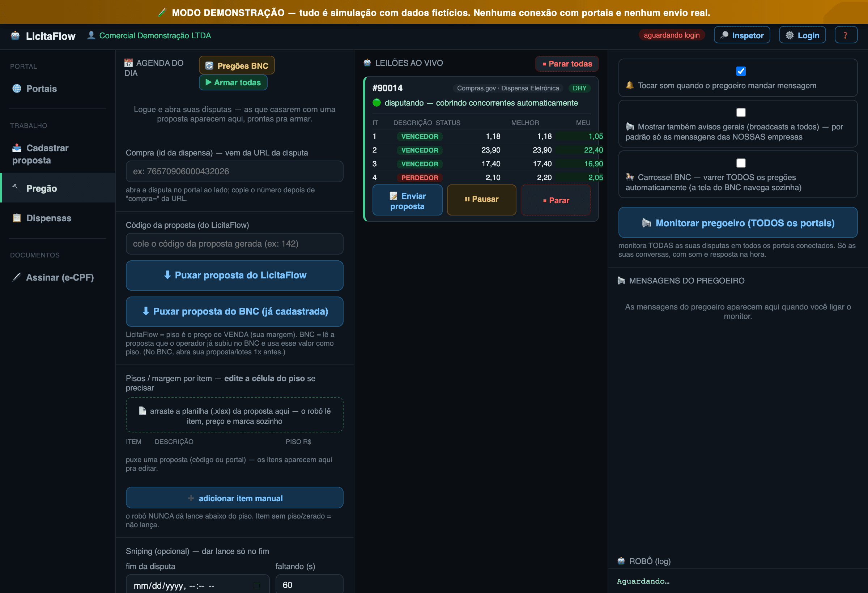Open the Login settings button
This screenshot has width=868, height=593.
pyautogui.click(x=802, y=35)
